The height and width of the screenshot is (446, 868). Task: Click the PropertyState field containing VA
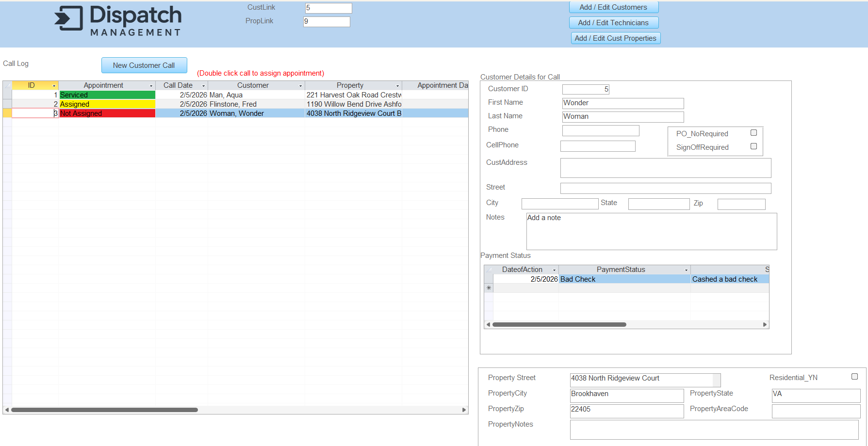pos(816,395)
